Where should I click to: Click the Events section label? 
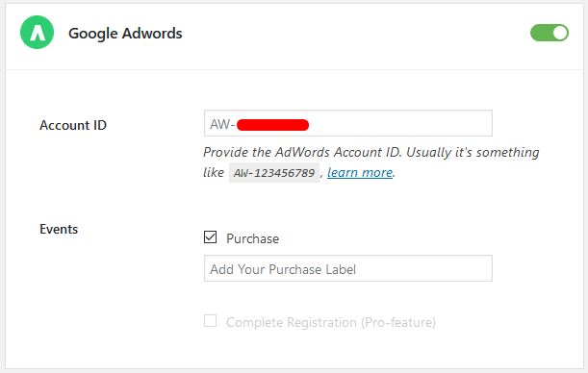pos(59,229)
